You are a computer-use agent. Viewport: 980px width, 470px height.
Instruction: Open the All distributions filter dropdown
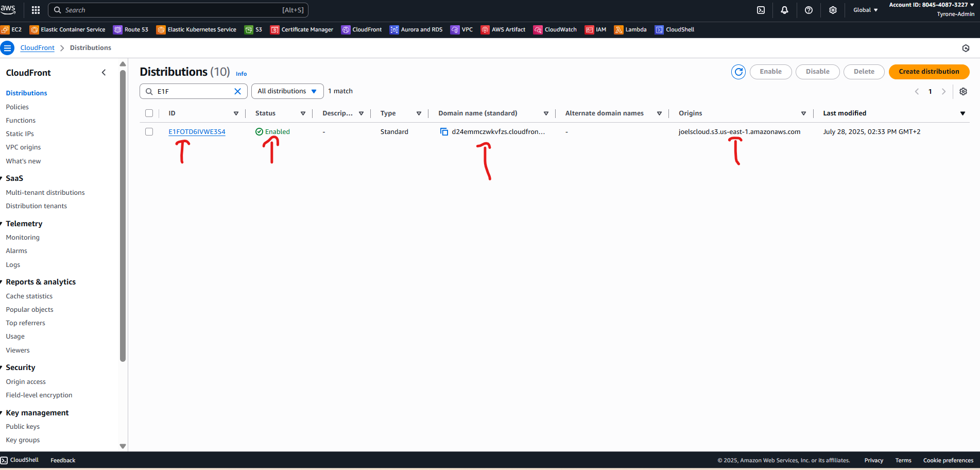[287, 91]
